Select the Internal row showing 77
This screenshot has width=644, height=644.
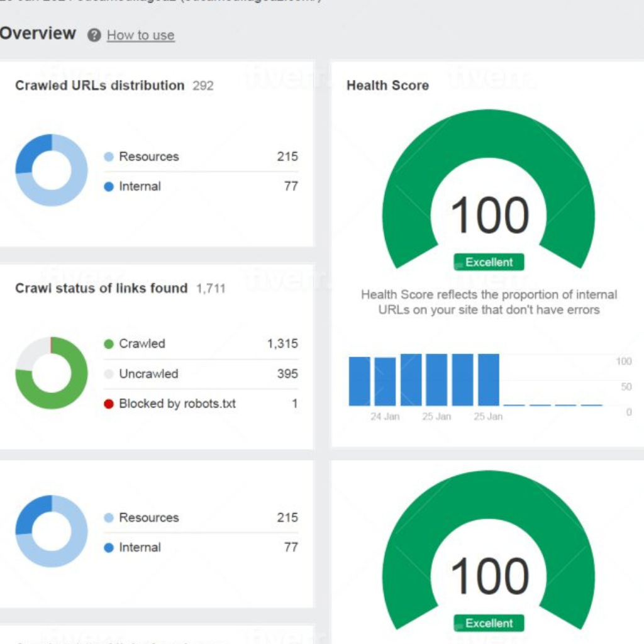tap(201, 186)
